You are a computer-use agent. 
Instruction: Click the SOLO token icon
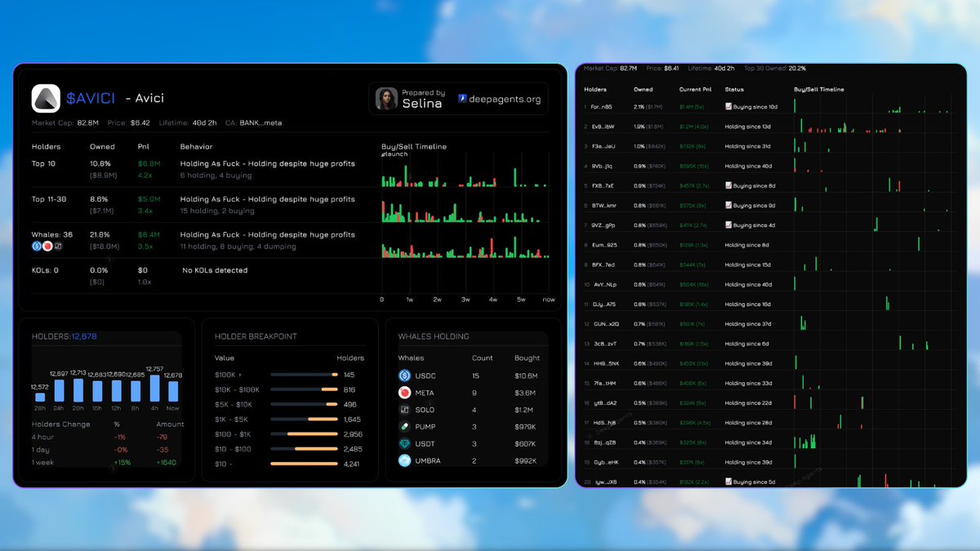[404, 410]
